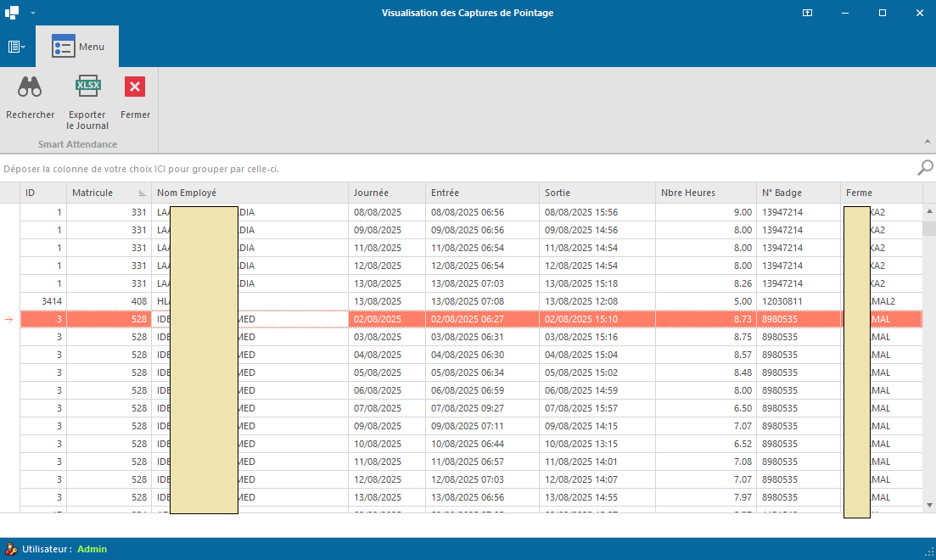Viewport: 936px width, 560px height.
Task: Open the quick access toolbar dropdown arrow
Action: click(x=33, y=14)
